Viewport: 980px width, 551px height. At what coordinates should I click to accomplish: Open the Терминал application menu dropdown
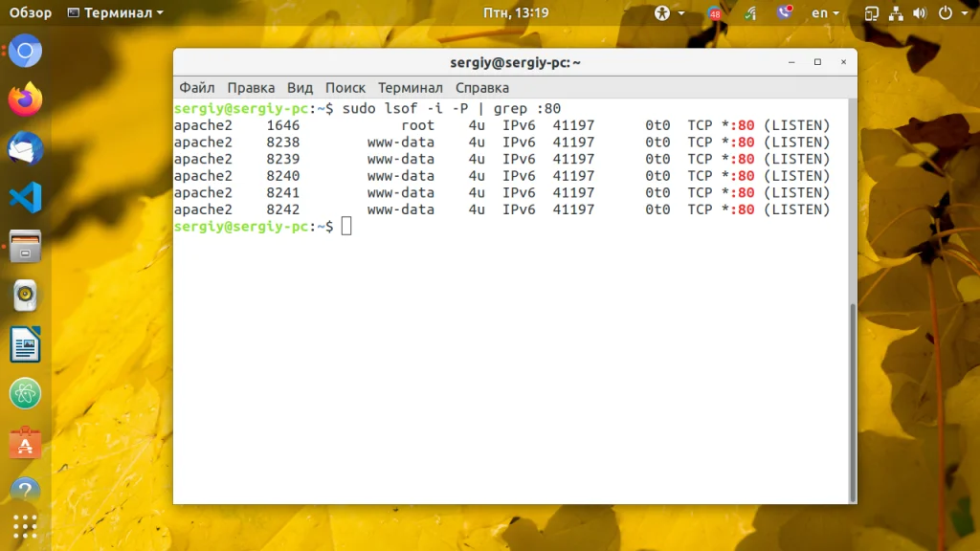[x=115, y=12]
